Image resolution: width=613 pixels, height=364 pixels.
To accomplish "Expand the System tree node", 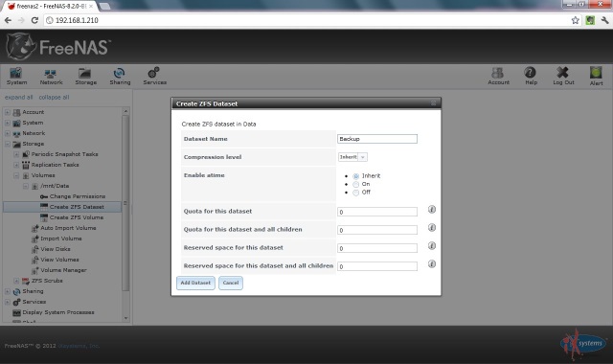I will 8,123.
